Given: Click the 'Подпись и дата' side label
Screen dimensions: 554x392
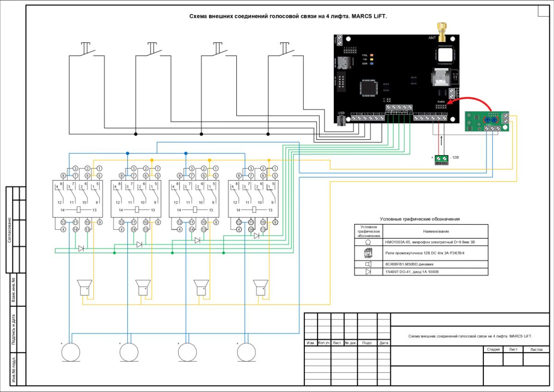Looking at the screenshot, I should [13, 330].
